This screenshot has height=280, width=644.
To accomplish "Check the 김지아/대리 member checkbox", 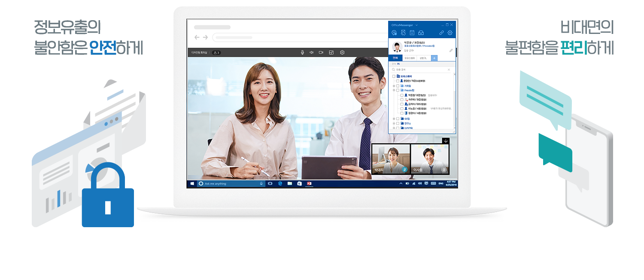I will (x=402, y=104).
